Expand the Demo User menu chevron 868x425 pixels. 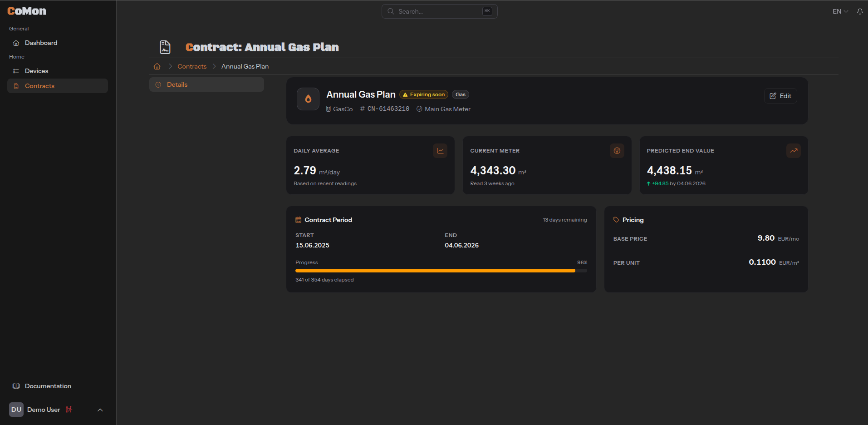click(100, 410)
